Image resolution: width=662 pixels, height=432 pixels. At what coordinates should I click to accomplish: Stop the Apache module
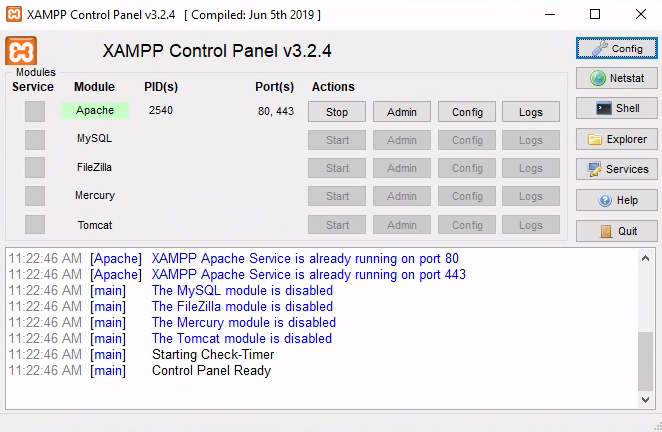pyautogui.click(x=336, y=112)
